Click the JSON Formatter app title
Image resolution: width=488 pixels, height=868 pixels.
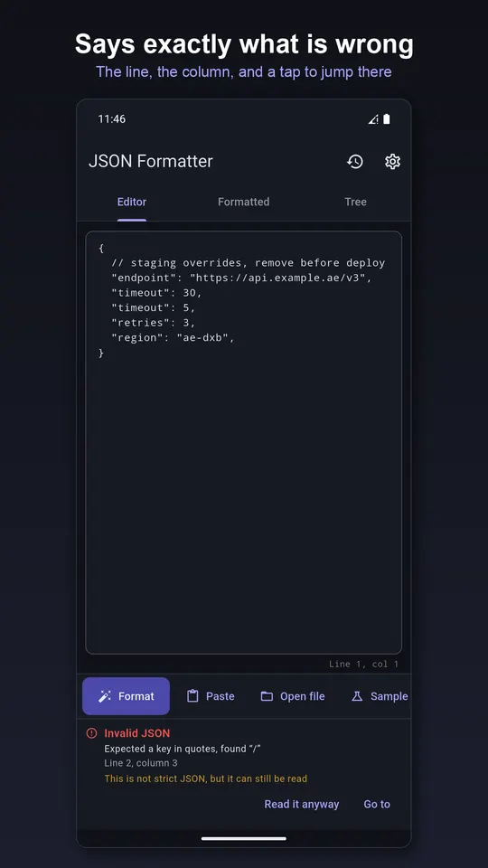pyautogui.click(x=151, y=161)
